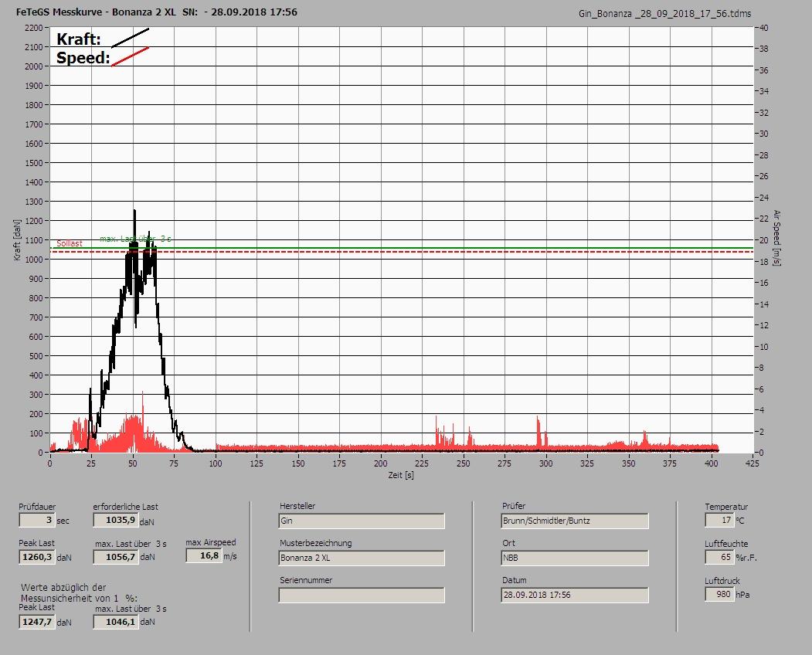Select the Luftfeuchte field showing 65
The image size is (812, 655).
pos(719,557)
